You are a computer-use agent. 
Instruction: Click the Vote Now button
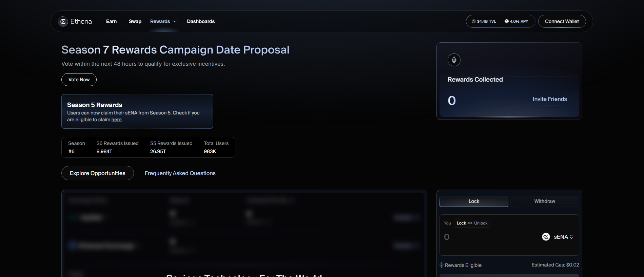(79, 80)
